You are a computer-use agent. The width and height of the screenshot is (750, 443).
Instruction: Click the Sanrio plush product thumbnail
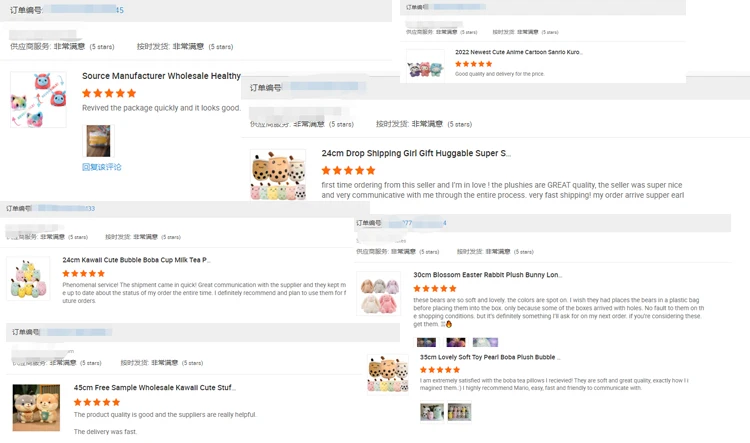425,64
